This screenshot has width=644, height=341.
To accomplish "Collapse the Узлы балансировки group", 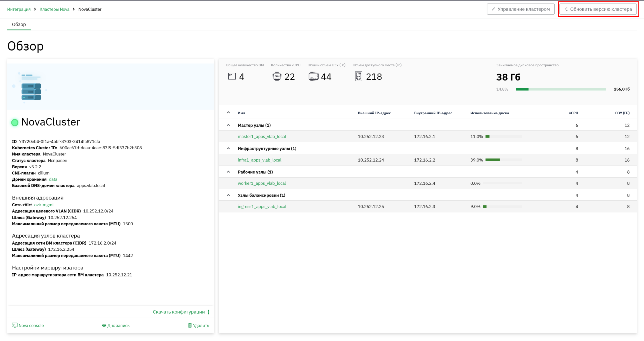I will coord(228,195).
